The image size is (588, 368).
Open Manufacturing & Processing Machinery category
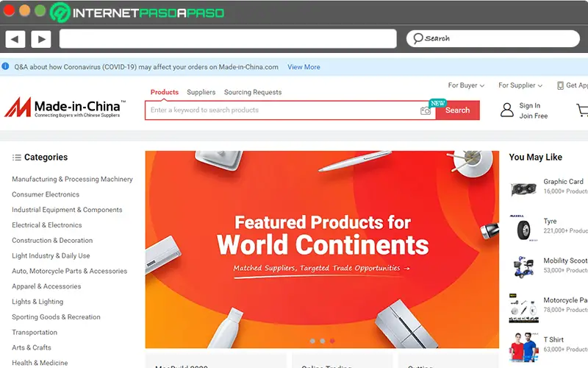[x=72, y=179]
